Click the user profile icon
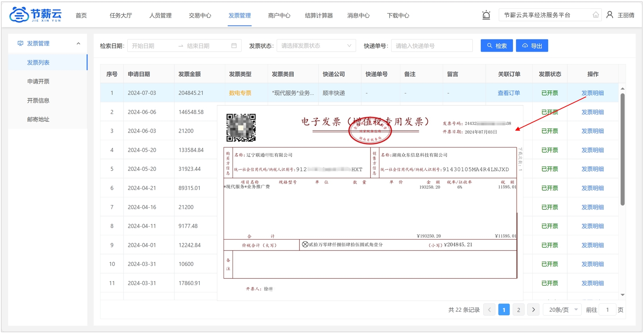Viewport: 644px width, 334px height. point(609,15)
